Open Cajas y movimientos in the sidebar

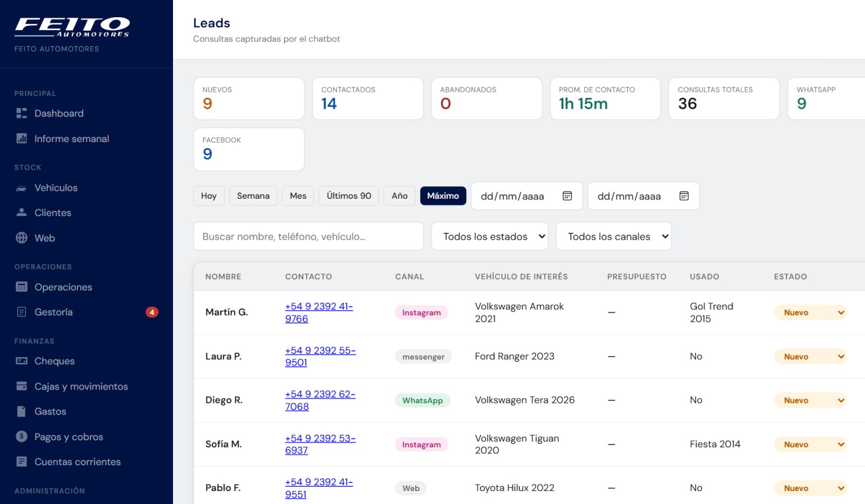81,386
